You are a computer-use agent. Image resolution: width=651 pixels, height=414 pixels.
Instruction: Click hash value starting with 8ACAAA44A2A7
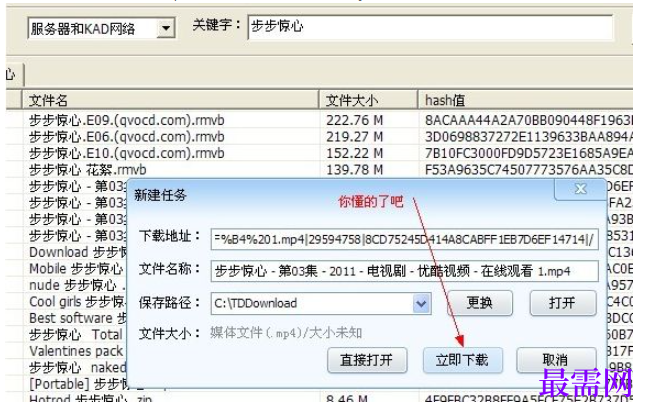pyautogui.click(x=529, y=120)
